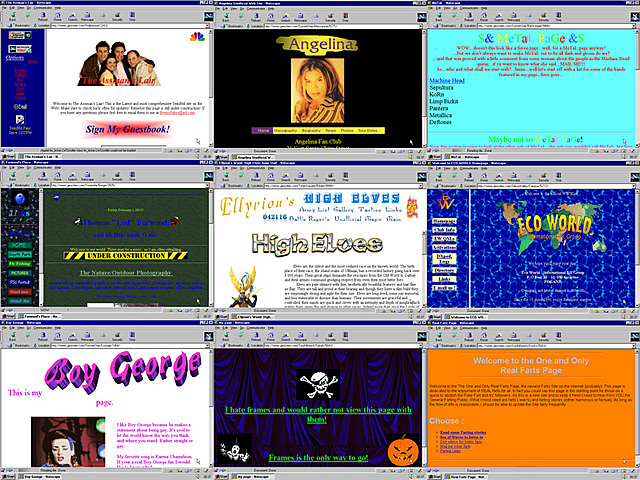Click Reload in the Assman's Lair window
Image resolution: width=640 pixels, height=480 pixels.
(42, 16)
